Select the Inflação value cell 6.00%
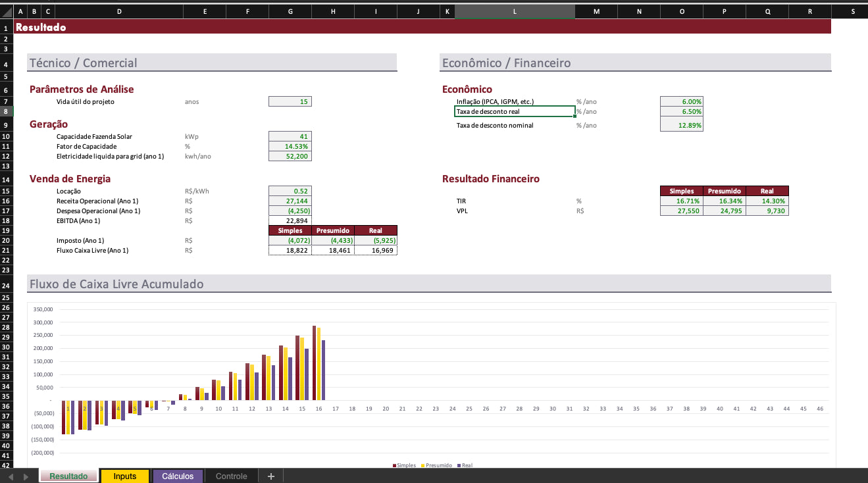The width and height of the screenshot is (868, 483). point(681,101)
